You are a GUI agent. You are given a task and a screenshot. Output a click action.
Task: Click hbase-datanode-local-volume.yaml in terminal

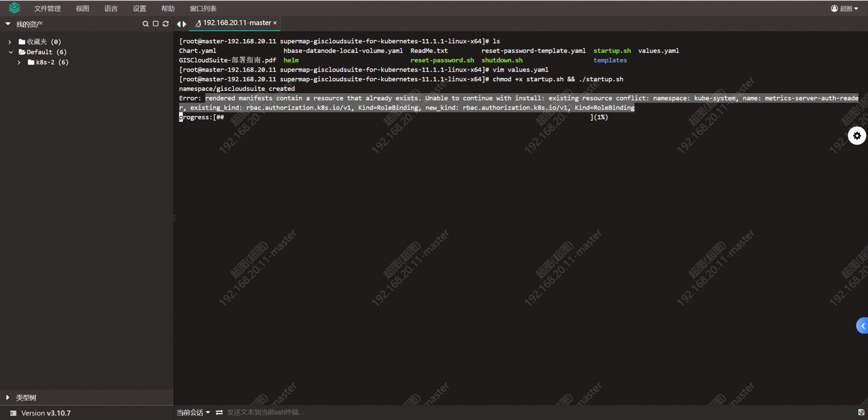click(x=343, y=51)
